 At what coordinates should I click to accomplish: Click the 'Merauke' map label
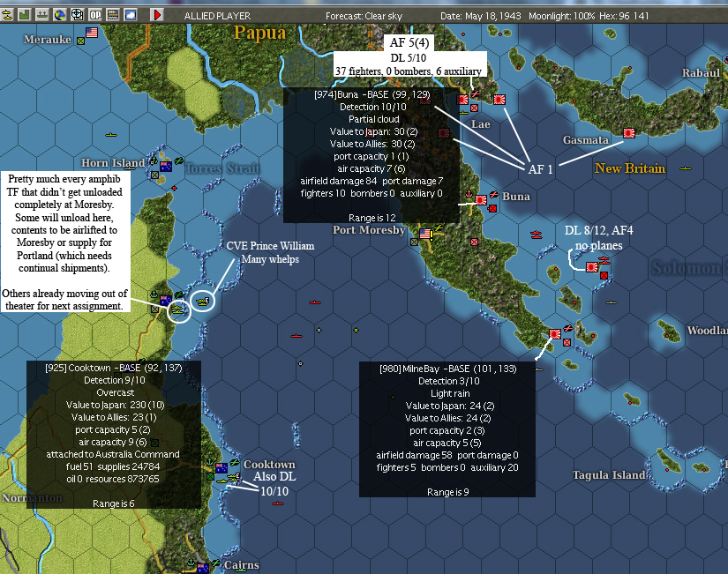[x=48, y=40]
